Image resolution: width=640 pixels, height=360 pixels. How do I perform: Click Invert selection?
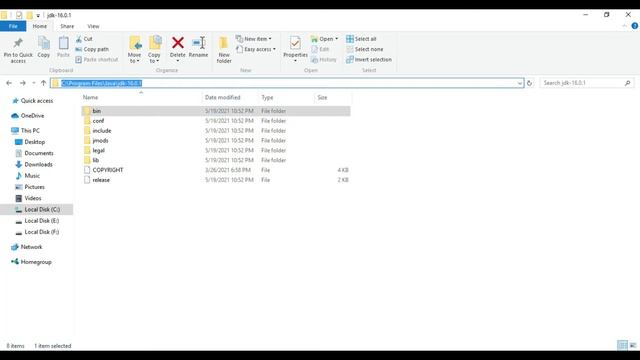pos(369,60)
